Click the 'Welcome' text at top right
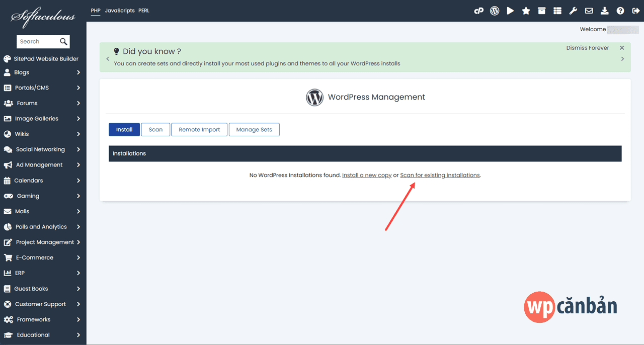 coord(593,29)
